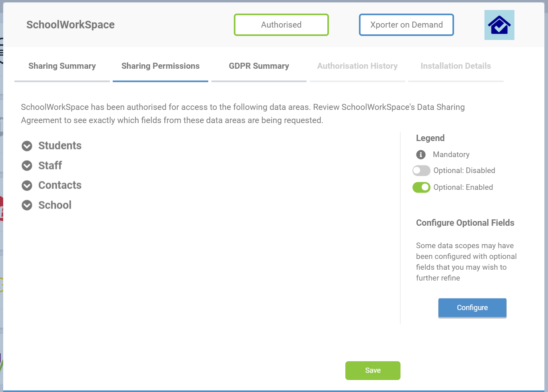Click the SchoolWorkSpace title heading
The image size is (548, 392).
tap(70, 25)
